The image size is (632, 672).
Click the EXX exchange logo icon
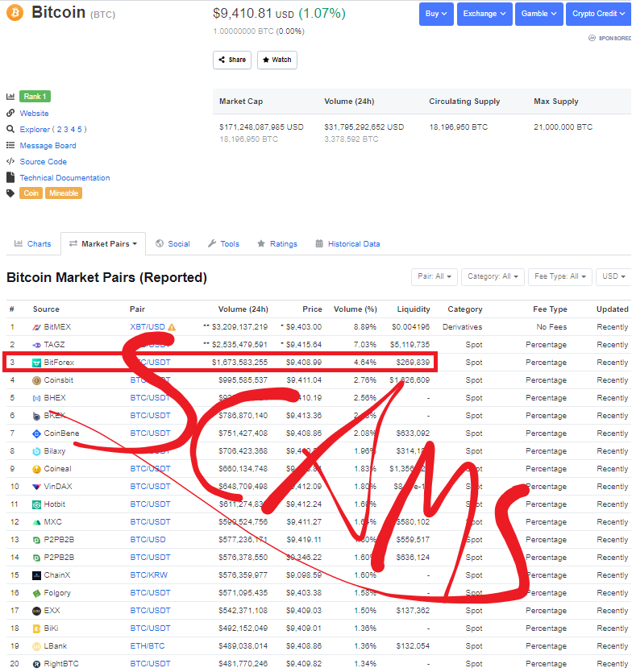tap(36, 611)
